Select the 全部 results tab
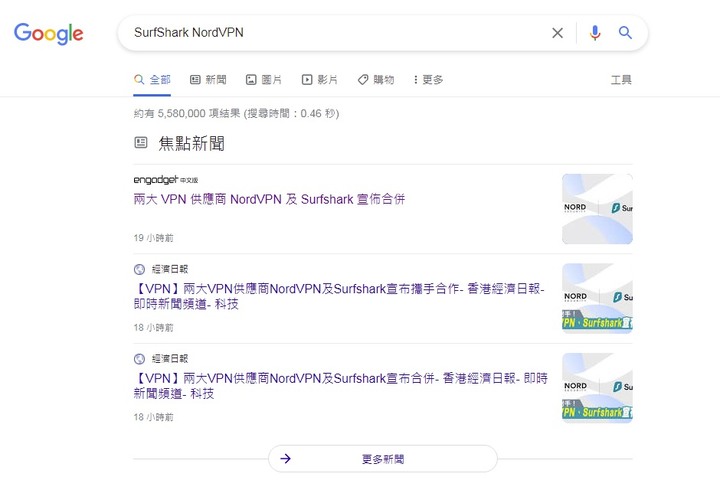The height and width of the screenshot is (503, 720). click(x=152, y=80)
